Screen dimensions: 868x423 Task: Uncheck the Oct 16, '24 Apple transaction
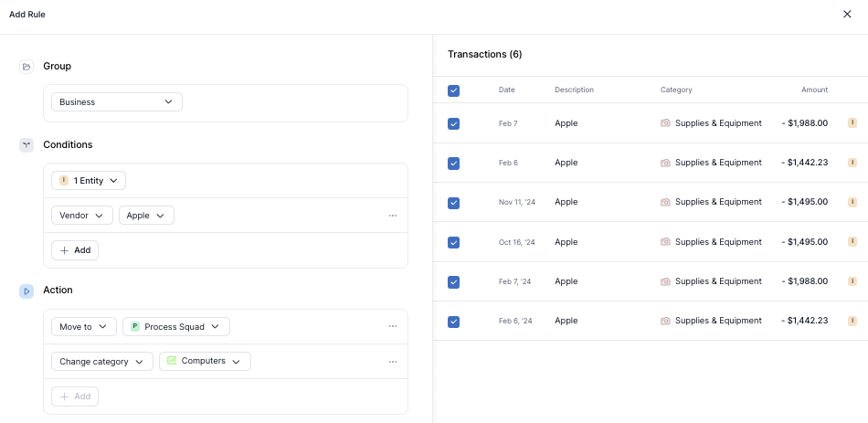coord(454,242)
